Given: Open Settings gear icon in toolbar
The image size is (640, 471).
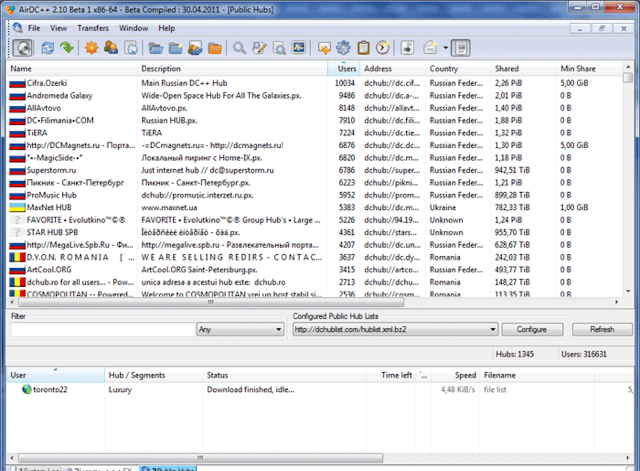Looking at the screenshot, I should click(343, 48).
